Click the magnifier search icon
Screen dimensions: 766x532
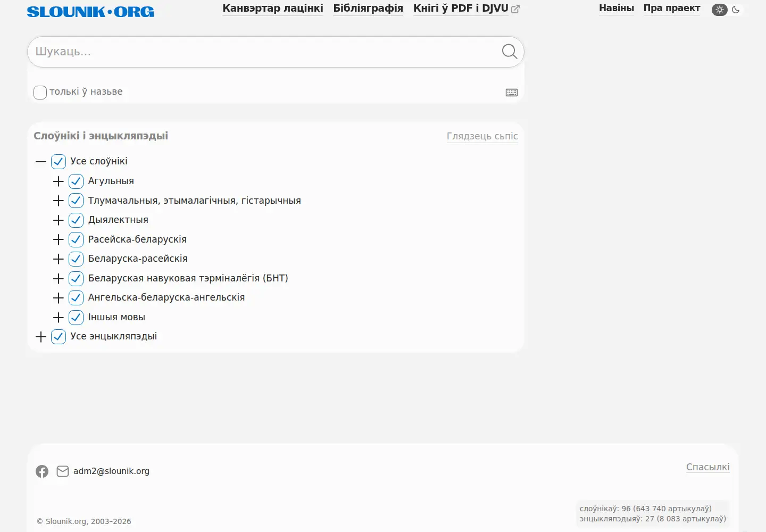point(509,52)
